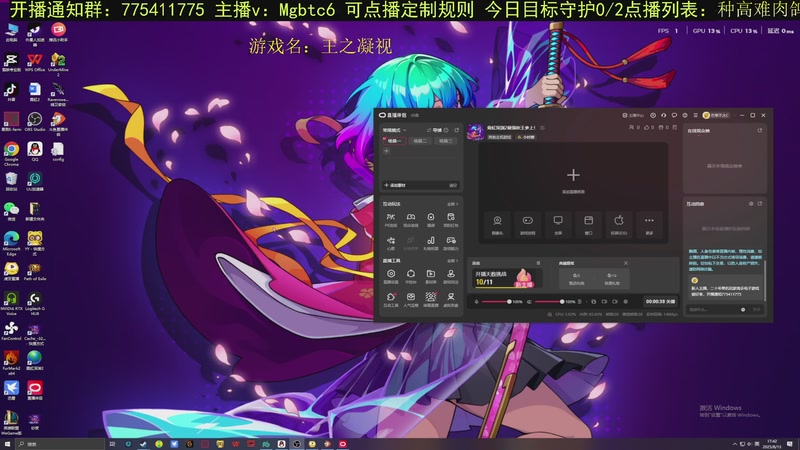Viewport: 800px width, 450px height.
Task: Open 直播设置 live settings tool
Action: pos(391,277)
